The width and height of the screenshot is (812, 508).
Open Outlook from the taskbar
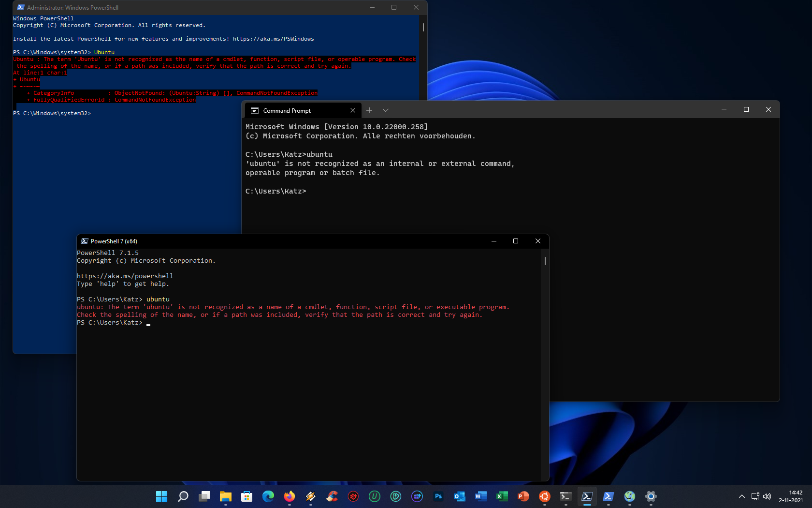tap(460, 496)
